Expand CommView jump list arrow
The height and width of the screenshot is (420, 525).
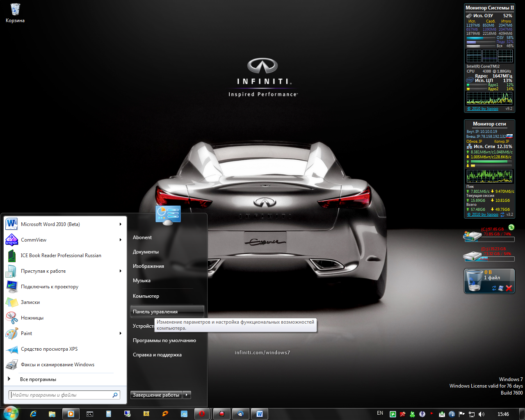[121, 240]
